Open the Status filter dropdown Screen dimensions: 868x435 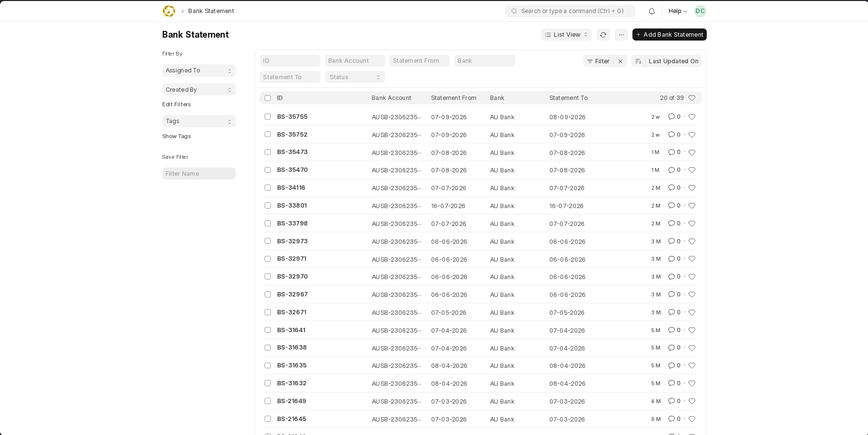tap(355, 77)
